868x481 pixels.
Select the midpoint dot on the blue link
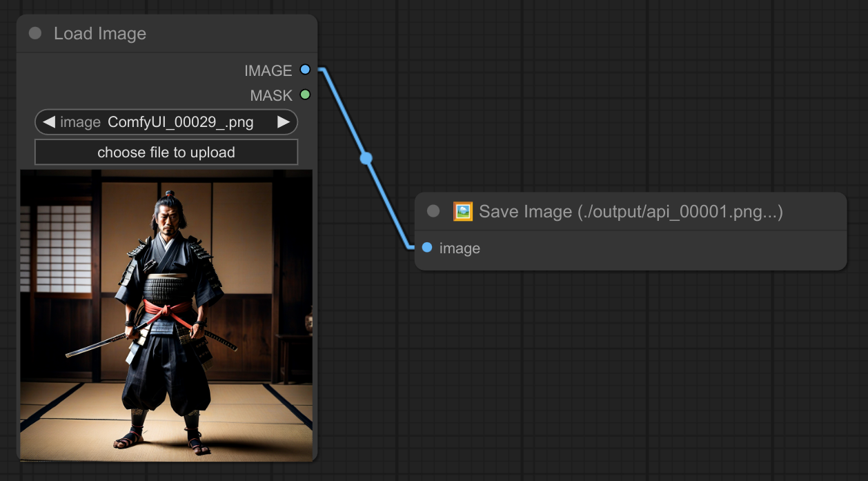pos(366,158)
